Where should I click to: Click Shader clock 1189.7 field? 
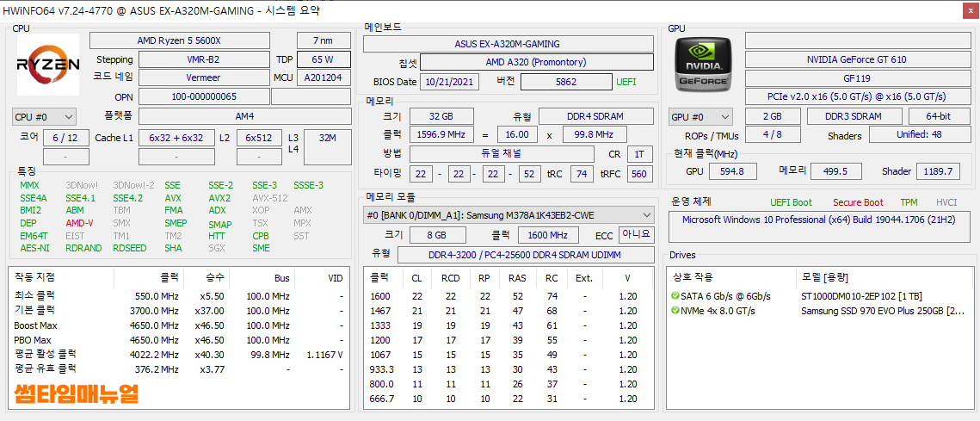pos(938,171)
